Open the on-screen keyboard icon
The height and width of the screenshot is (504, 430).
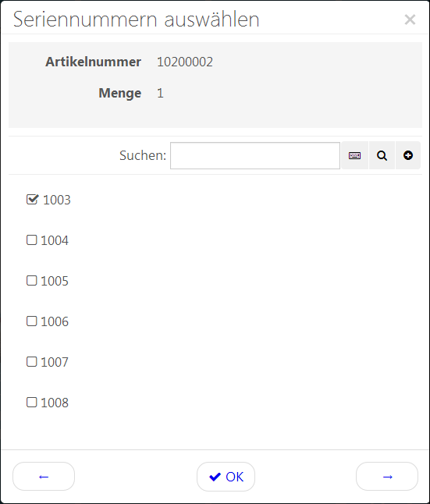click(x=354, y=155)
